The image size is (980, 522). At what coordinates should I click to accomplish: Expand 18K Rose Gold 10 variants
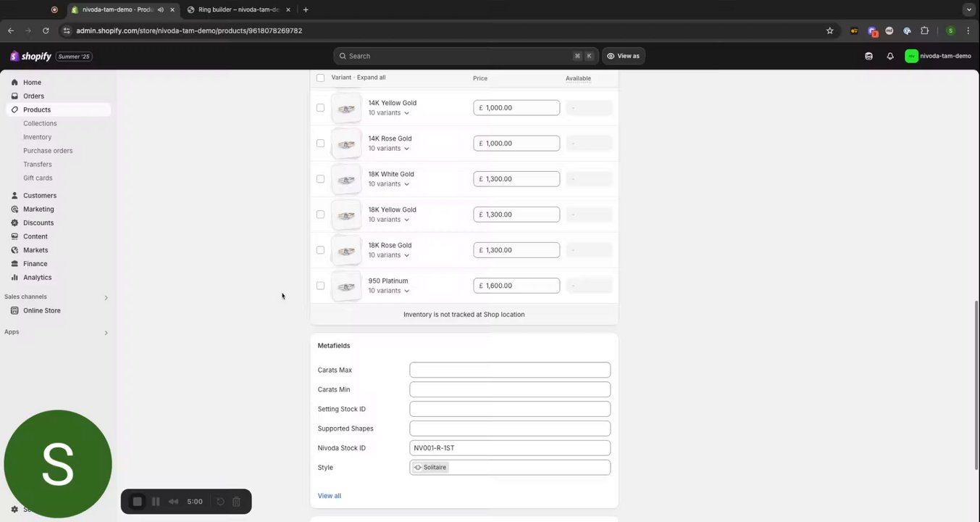[x=389, y=255]
